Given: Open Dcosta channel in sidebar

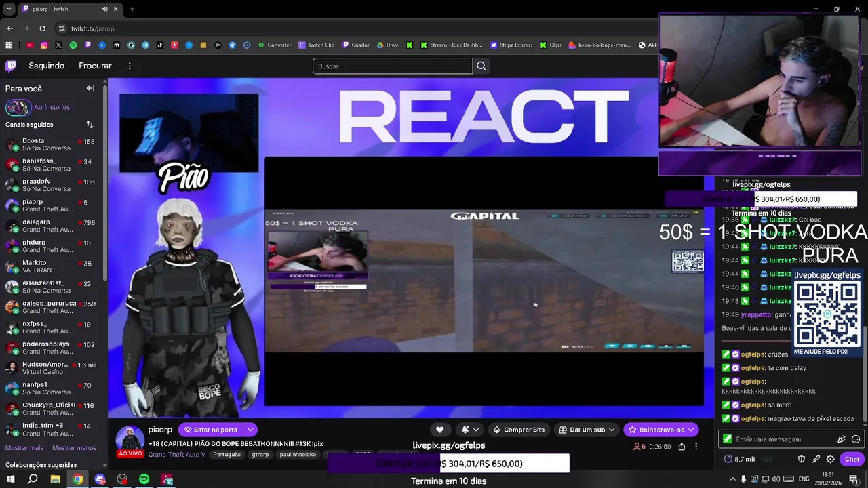Looking at the screenshot, I should (x=53, y=144).
